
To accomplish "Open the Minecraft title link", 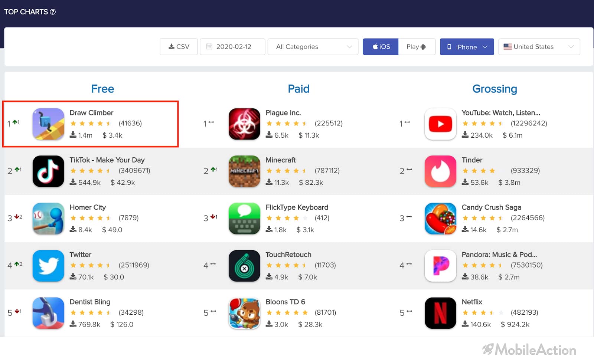I will [x=281, y=160].
